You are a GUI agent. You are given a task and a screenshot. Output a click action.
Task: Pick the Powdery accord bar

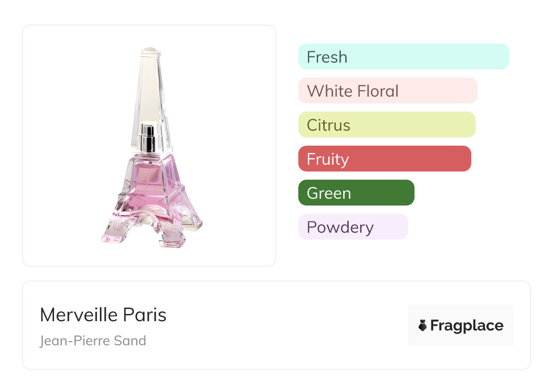(x=353, y=227)
